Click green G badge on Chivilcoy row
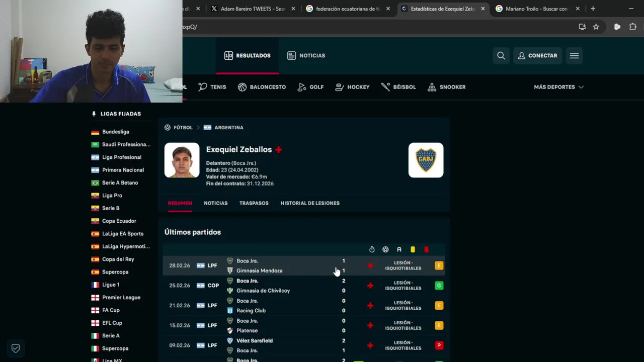This screenshot has height=362, width=644. [x=439, y=286]
